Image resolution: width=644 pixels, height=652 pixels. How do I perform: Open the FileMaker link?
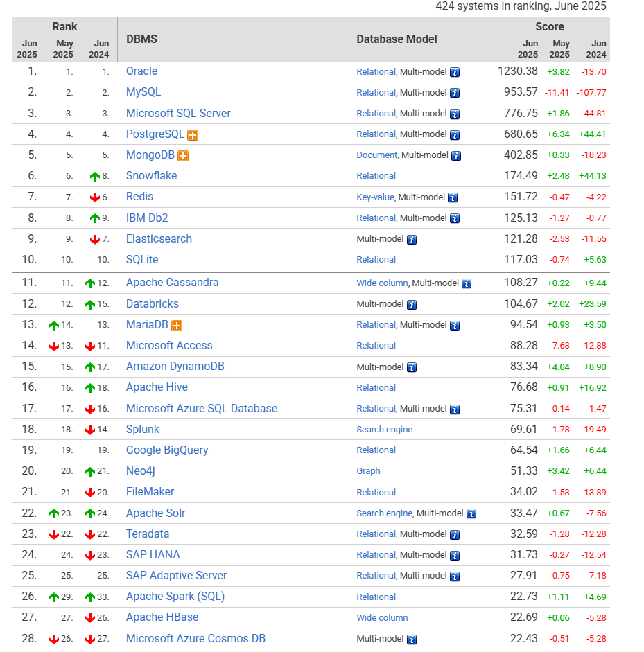(x=150, y=492)
